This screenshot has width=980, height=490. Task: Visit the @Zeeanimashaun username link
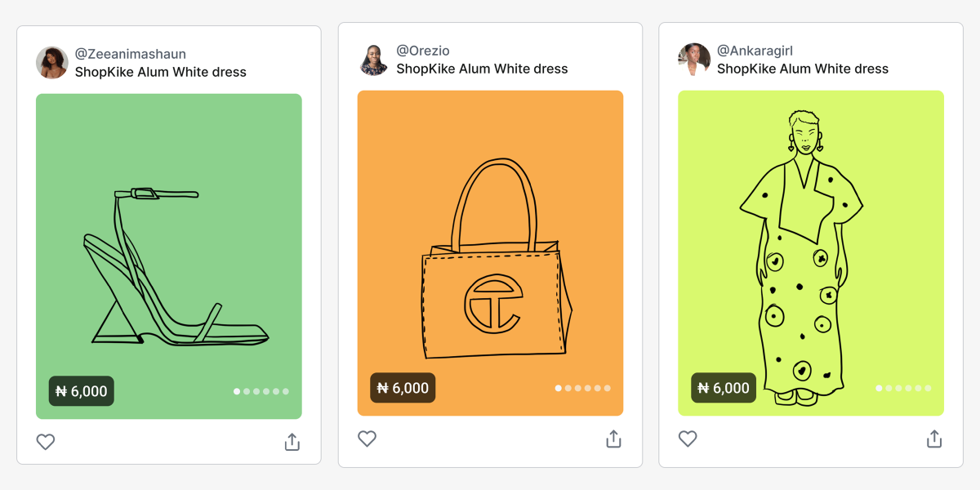pyautogui.click(x=131, y=54)
